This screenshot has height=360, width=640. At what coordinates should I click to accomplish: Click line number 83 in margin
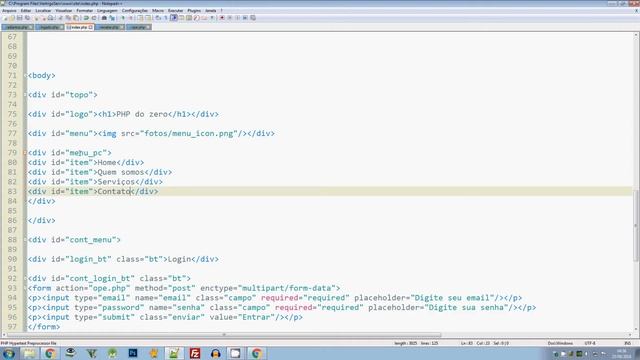(12, 191)
